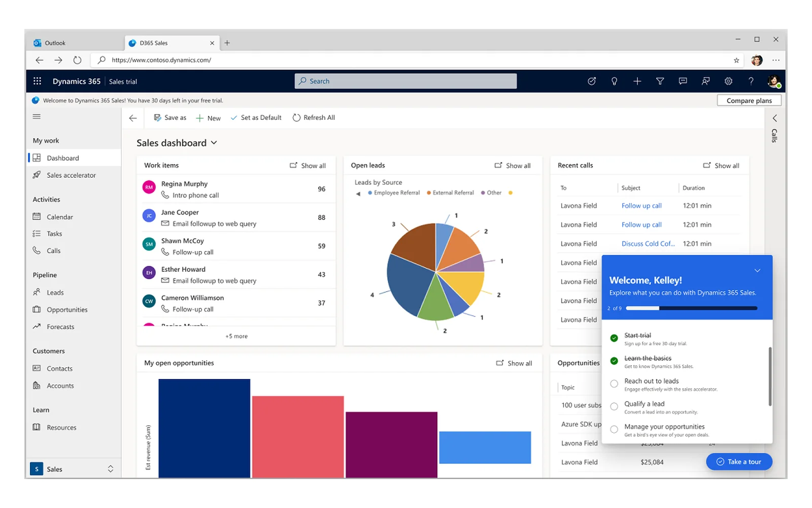This screenshot has width=812, height=508.
Task: Click the help question mark icon
Action: (751, 81)
